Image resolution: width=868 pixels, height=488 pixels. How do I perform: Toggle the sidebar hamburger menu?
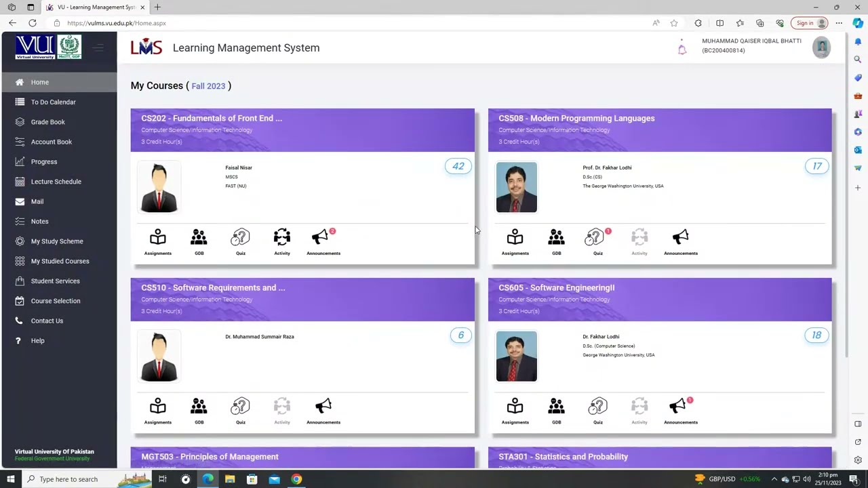pyautogui.click(x=98, y=47)
